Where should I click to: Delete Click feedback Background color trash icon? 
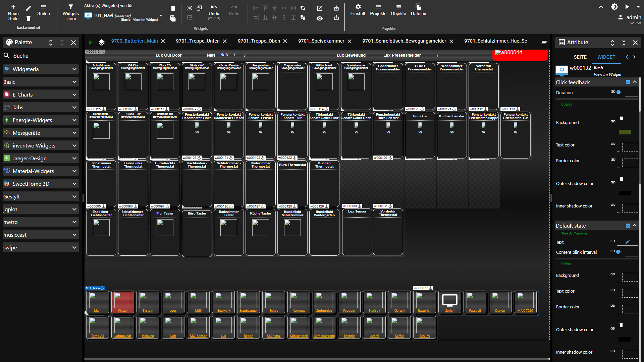point(622,118)
